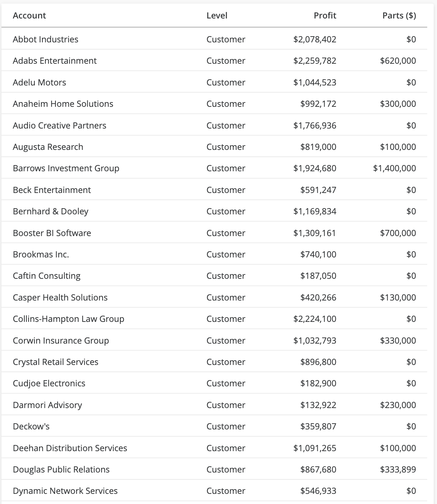Select Cudjoe Electronics account name
The width and height of the screenshot is (437, 504).
[49, 383]
